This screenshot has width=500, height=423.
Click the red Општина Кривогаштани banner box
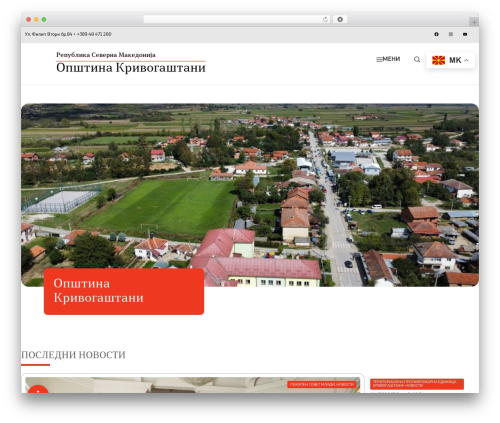(x=124, y=291)
